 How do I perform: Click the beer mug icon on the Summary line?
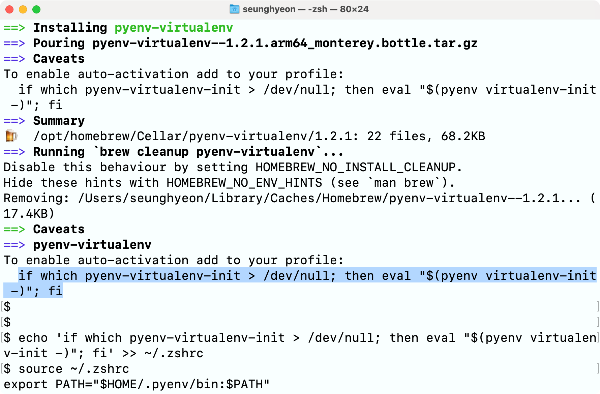pos(11,136)
